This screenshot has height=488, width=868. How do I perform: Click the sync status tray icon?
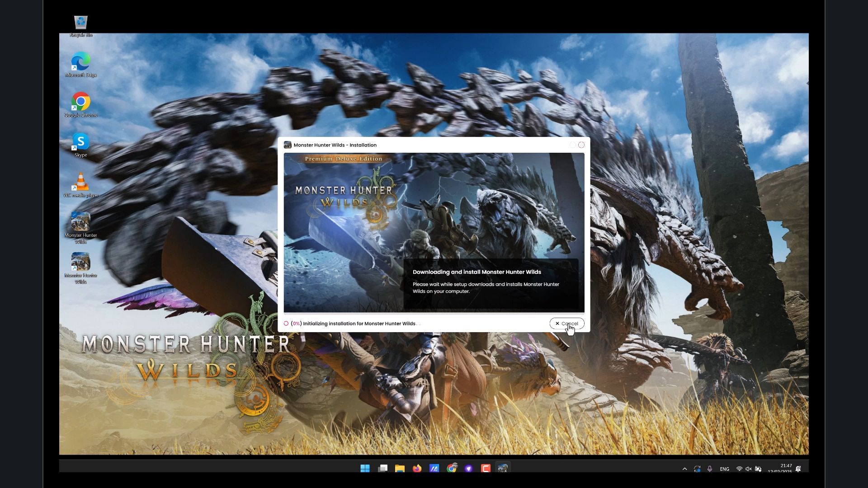[697, 469]
